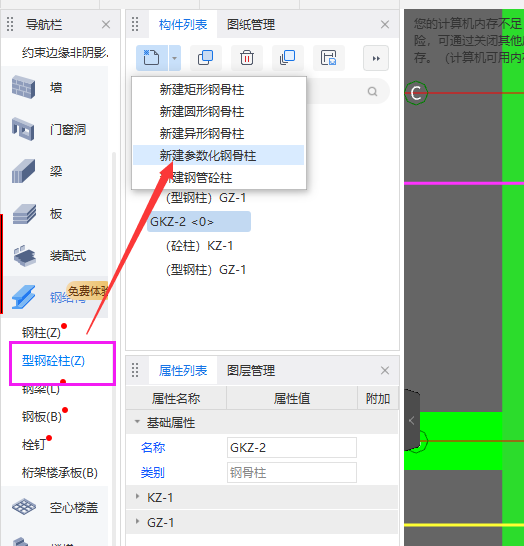524x546 pixels.
Task: Expand the GZ-1 property group
Action: point(137,521)
